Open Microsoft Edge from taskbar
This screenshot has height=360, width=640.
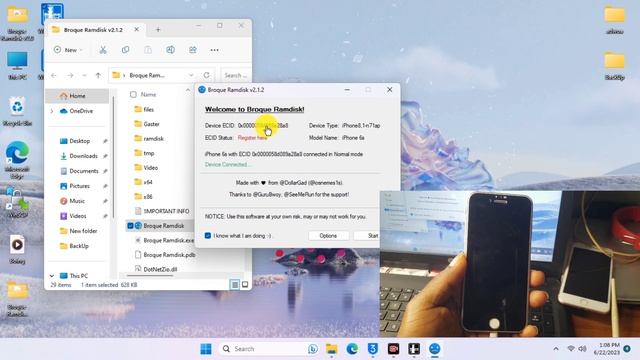pos(352,349)
